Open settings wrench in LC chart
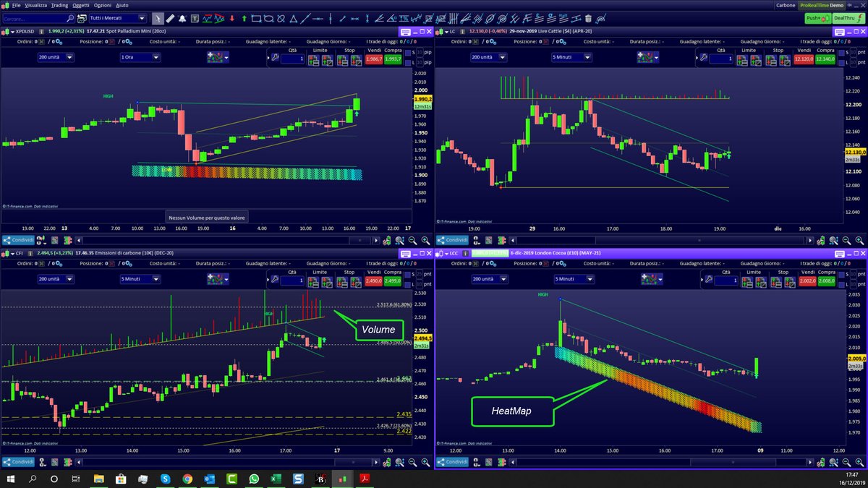 point(703,57)
